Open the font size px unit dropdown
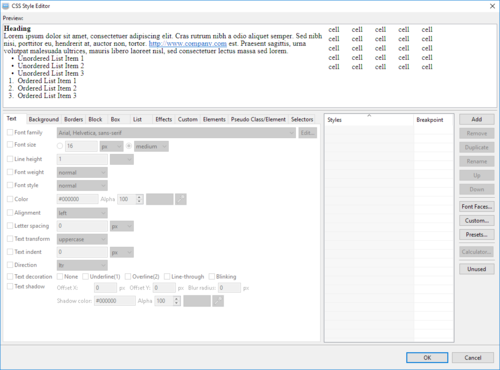Viewport: 500px width, 370px height. tap(112, 146)
